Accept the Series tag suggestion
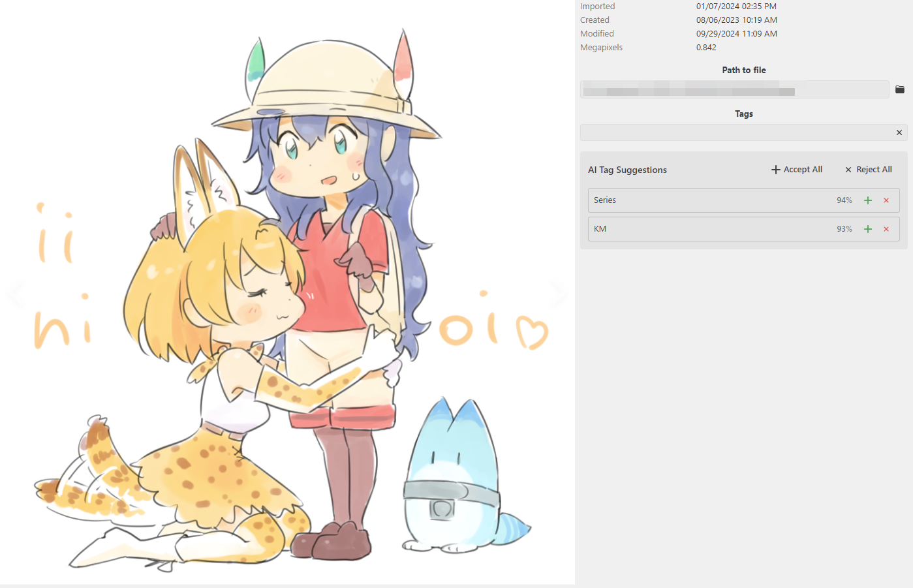The width and height of the screenshot is (913, 588). click(868, 200)
